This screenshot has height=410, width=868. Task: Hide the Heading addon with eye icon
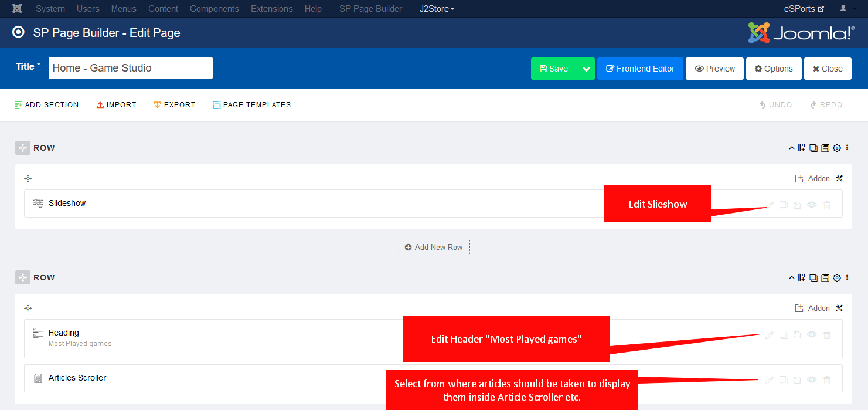point(812,335)
